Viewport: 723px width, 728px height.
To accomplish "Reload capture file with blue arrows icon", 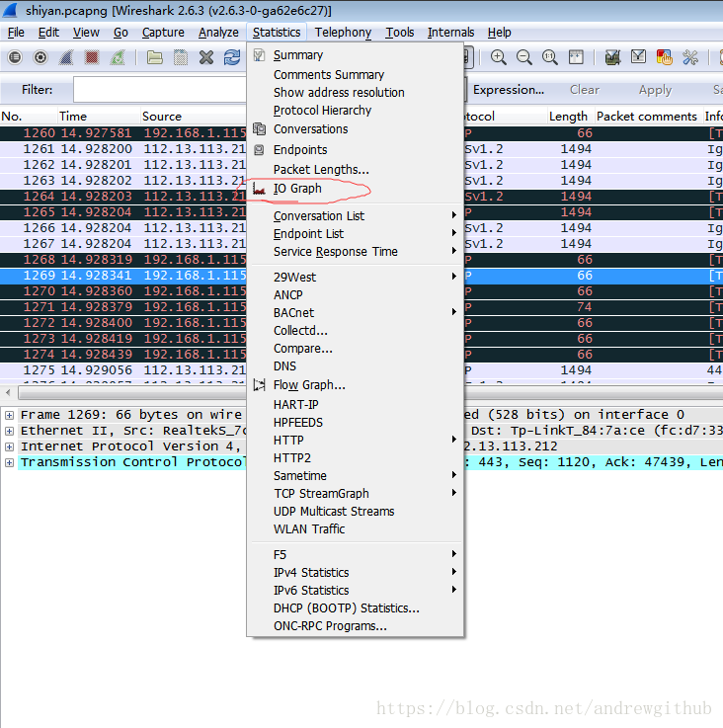I will (232, 57).
